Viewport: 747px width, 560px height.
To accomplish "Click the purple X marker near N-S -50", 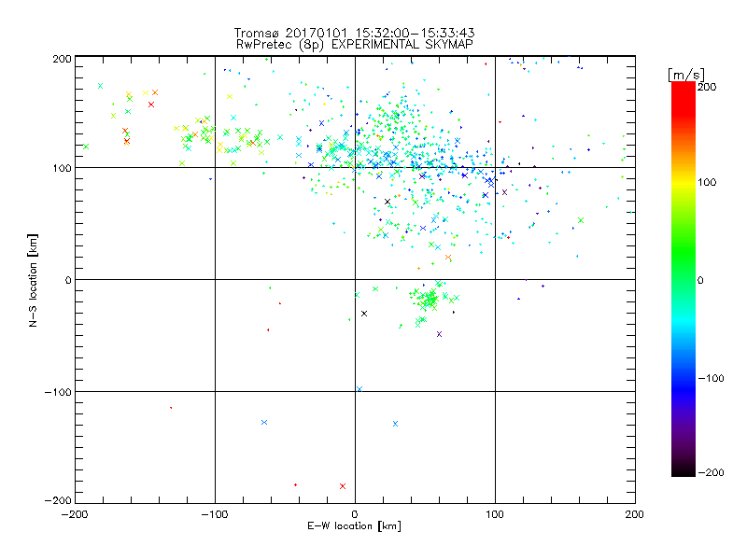I will (x=439, y=334).
